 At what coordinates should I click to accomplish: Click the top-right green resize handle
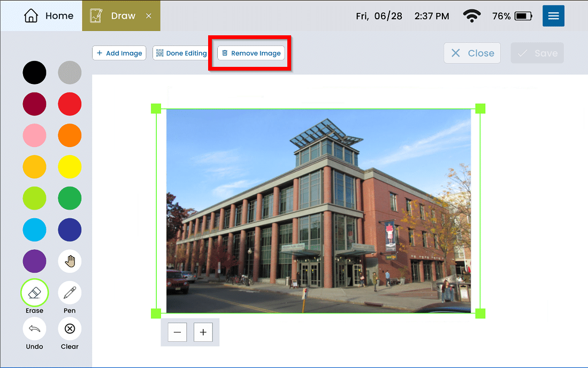pyautogui.click(x=480, y=109)
